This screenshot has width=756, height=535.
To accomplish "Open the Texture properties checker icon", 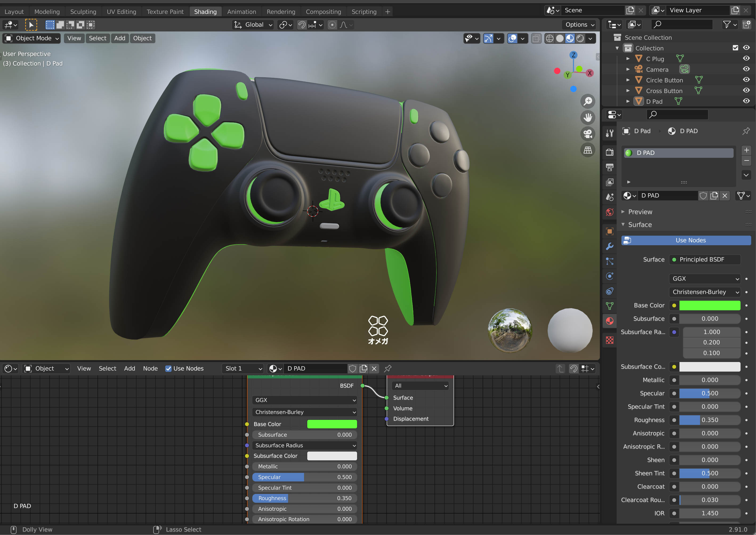I will tap(609, 340).
